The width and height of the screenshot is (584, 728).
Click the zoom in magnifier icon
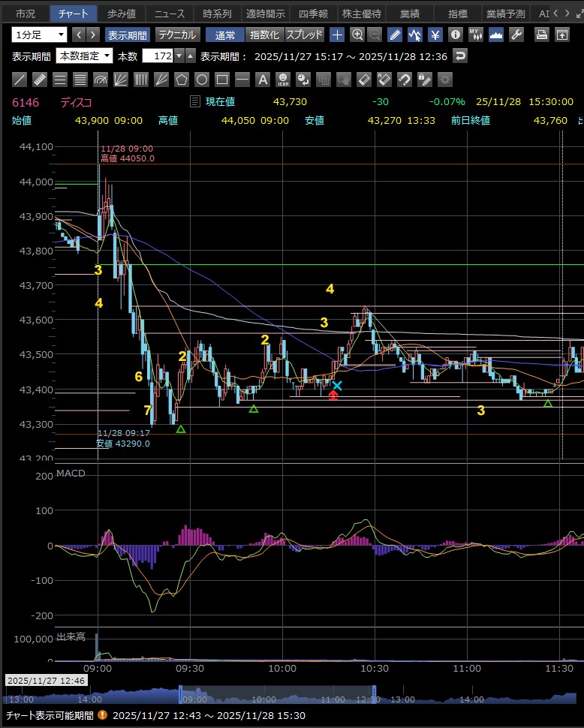coord(357,35)
